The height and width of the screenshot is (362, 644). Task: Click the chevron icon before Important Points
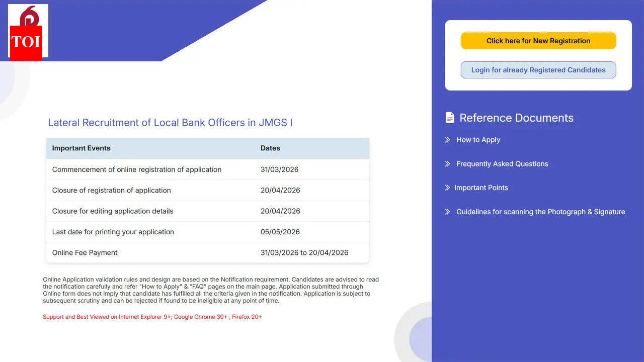[447, 188]
